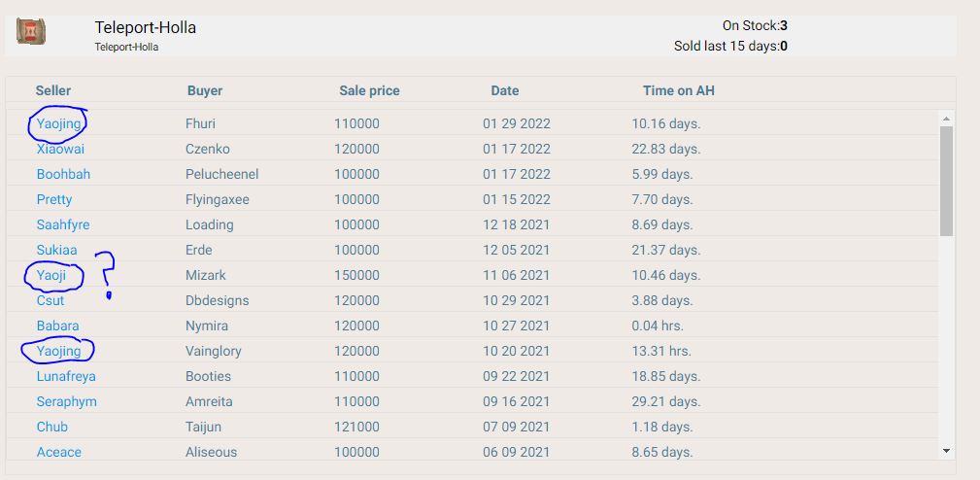Screen dimensions: 980x480
Task: Sort table by Buyer column header
Action: tap(205, 90)
